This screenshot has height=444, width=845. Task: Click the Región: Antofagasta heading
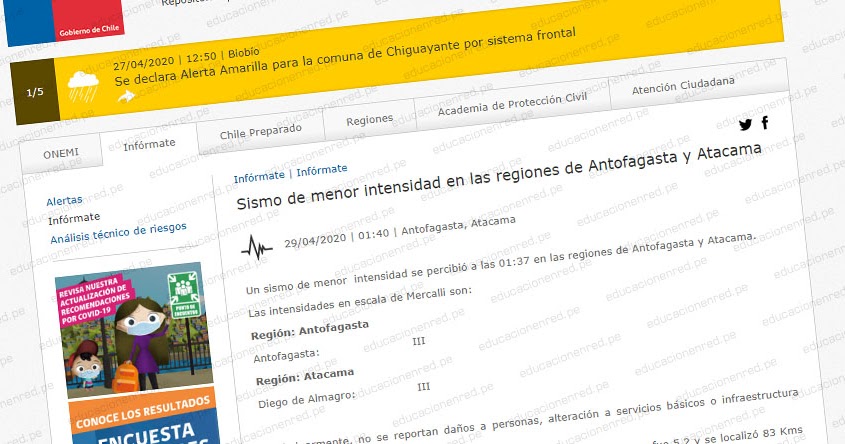(x=310, y=330)
